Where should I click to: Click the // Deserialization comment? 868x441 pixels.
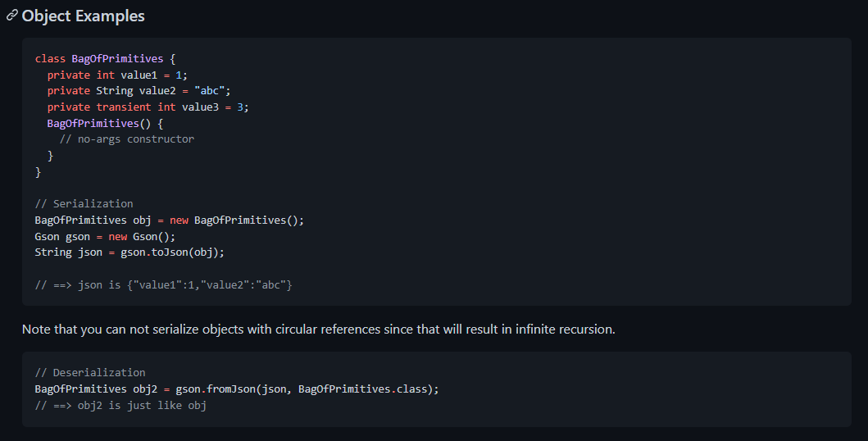90,372
